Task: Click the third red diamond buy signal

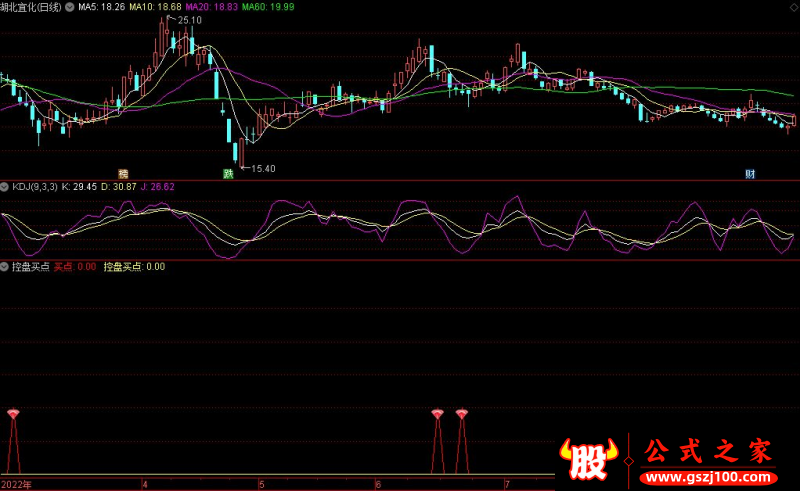Action: point(461,413)
